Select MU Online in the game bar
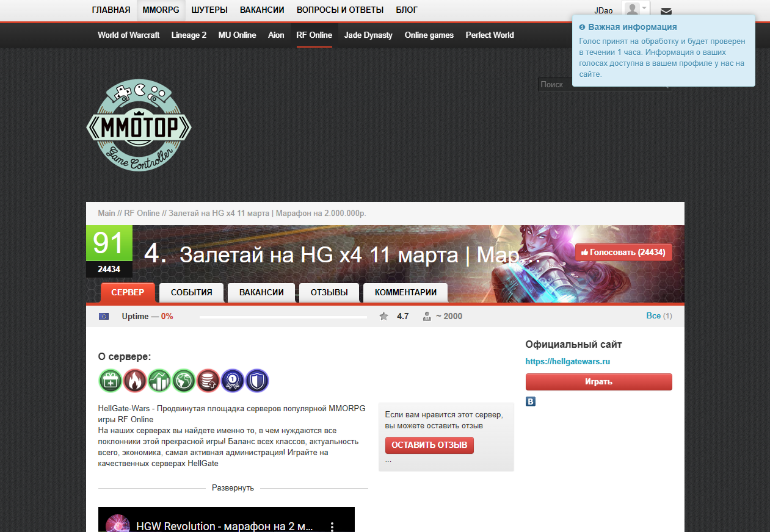 238,35
